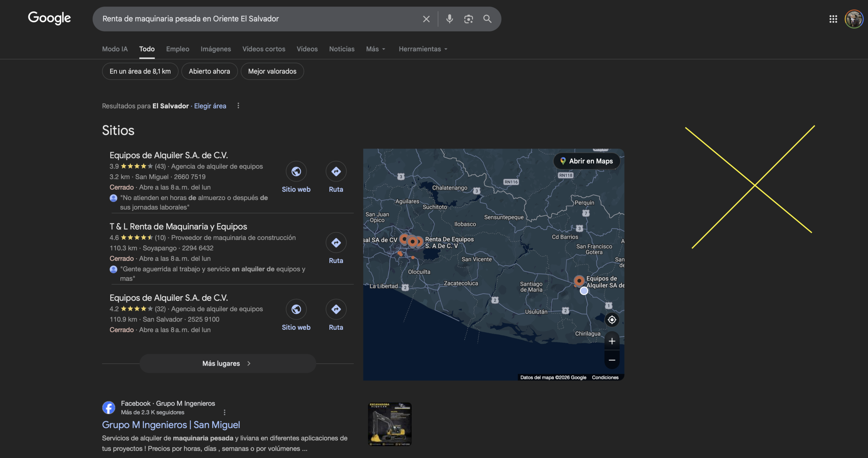This screenshot has height=458, width=868.
Task: Toggle the 'En un área de 8,1 km' filter
Action: [x=140, y=71]
